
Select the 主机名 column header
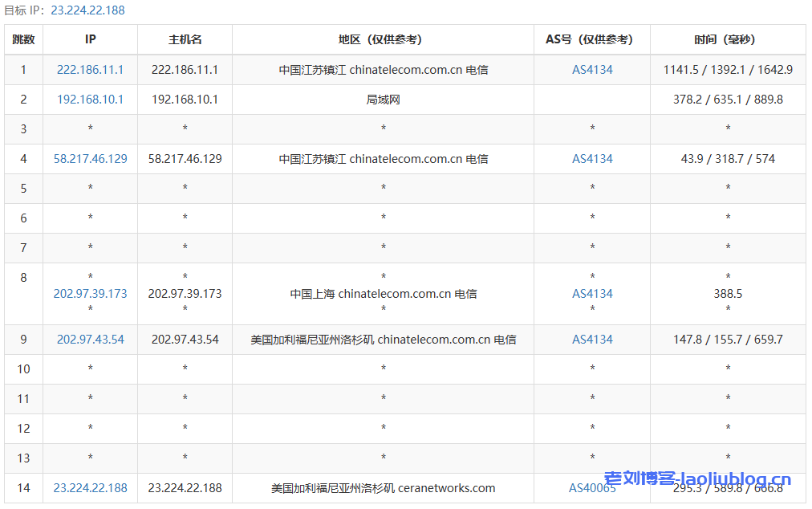pyautogui.click(x=185, y=39)
